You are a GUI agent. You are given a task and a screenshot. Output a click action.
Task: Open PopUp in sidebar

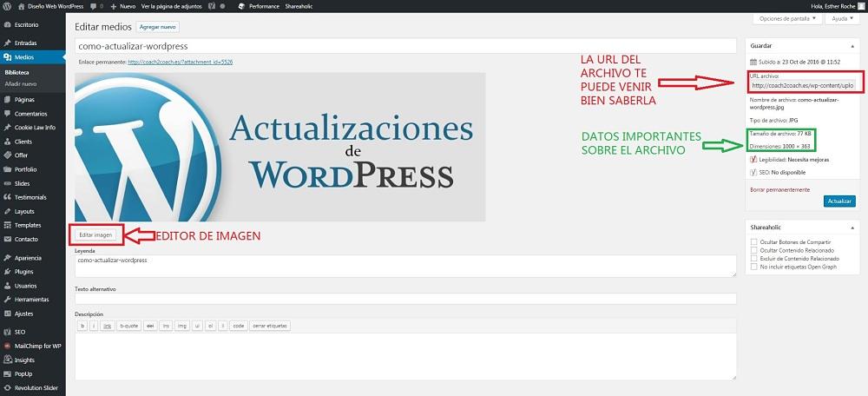(x=23, y=373)
